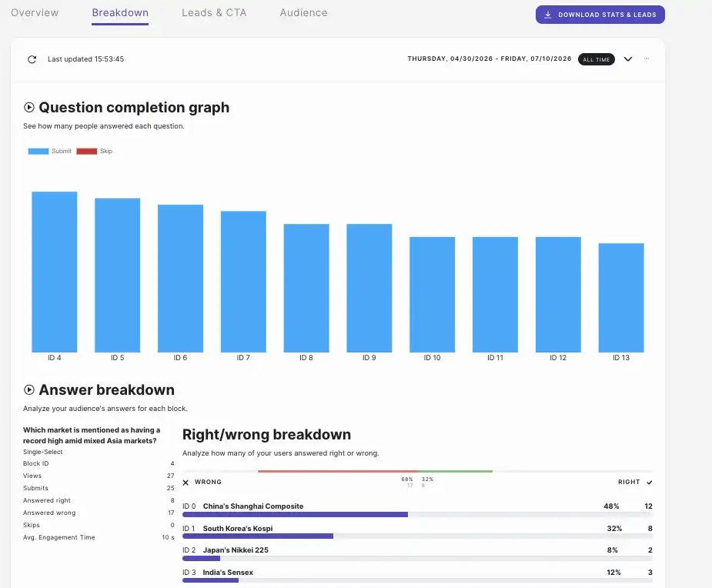Click the "Submits" stat row
712x588 pixels.
(x=99, y=488)
